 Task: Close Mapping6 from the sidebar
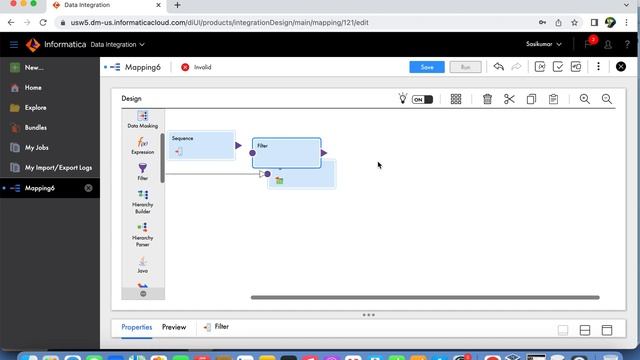88,188
